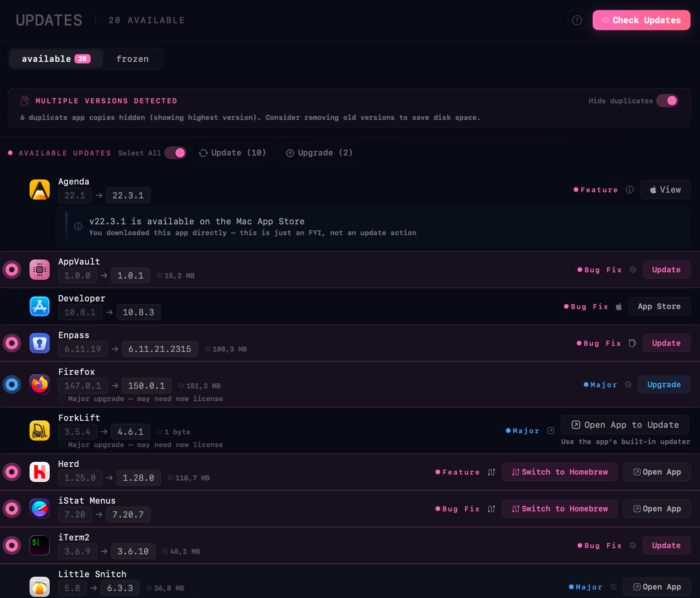Toggle the Hide duplicates switch
The image size is (700, 598).
(x=667, y=101)
